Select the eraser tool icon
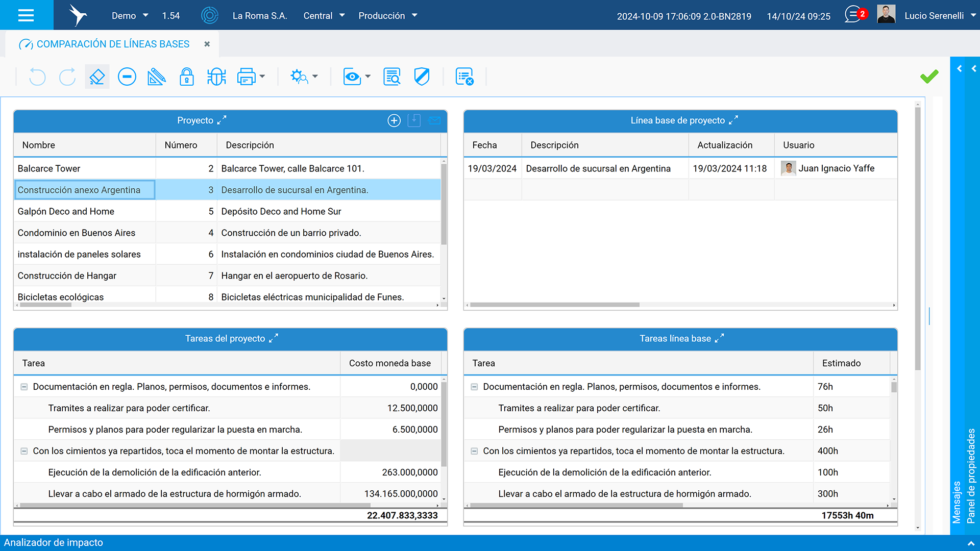The width and height of the screenshot is (980, 551). 97,77
